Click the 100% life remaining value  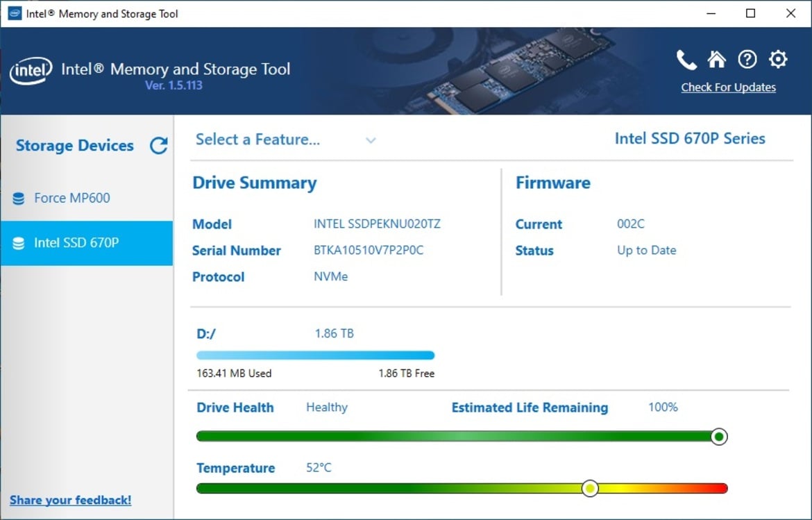(663, 408)
